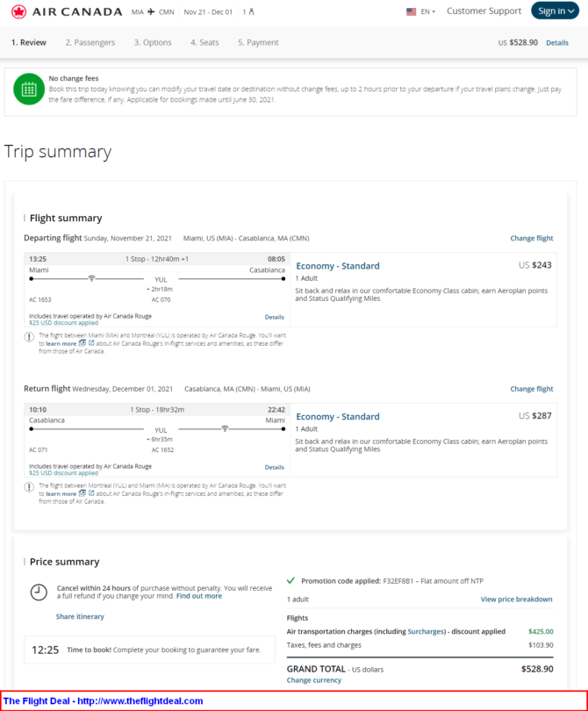Change flight for the return flight
The height and width of the screenshot is (711, 588).
pos(532,389)
